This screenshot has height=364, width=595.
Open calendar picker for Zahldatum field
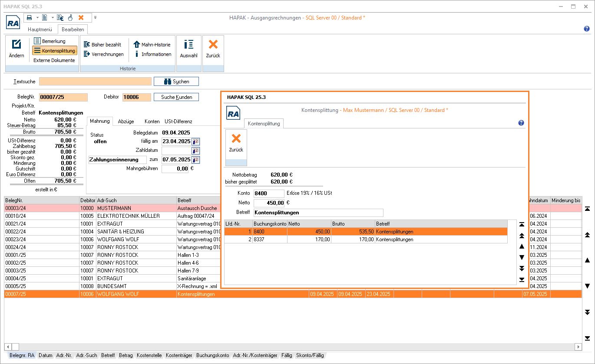pyautogui.click(x=195, y=151)
